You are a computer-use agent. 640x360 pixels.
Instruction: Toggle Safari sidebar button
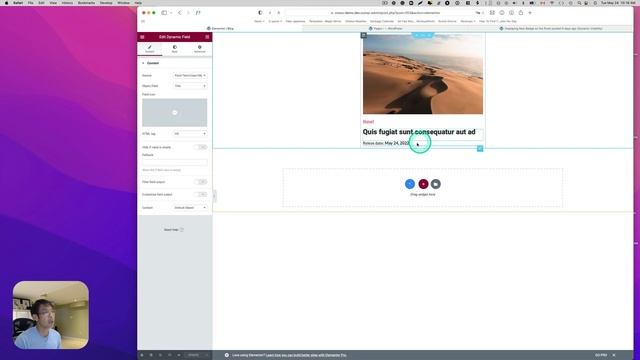click(x=164, y=13)
